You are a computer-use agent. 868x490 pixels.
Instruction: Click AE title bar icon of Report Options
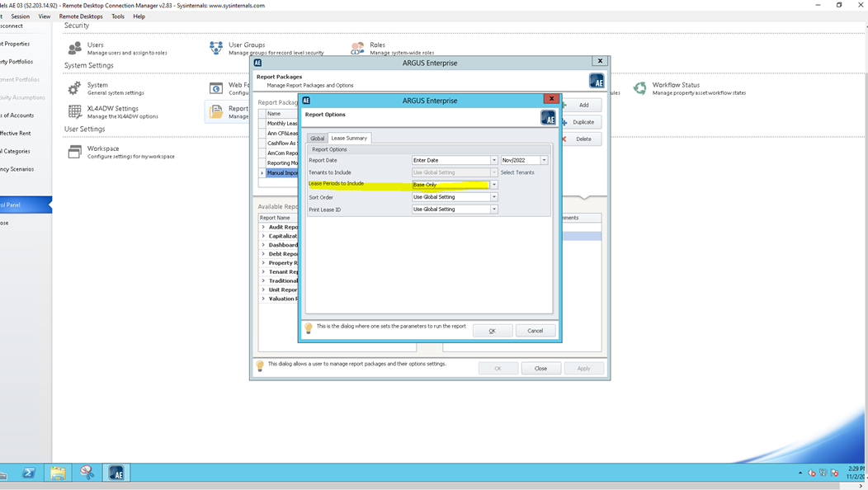click(x=306, y=101)
